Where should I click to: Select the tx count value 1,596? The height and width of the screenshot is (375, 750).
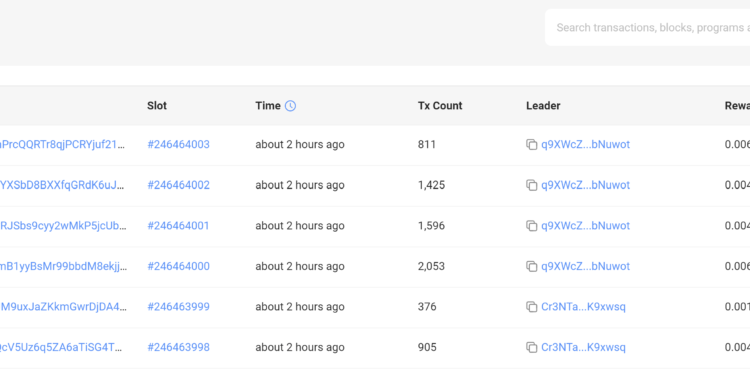pos(431,226)
